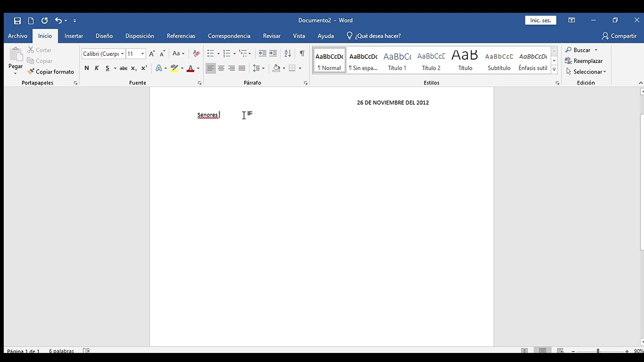Center the paragraph text
Viewport: 644px width, 362px height.
click(x=221, y=68)
